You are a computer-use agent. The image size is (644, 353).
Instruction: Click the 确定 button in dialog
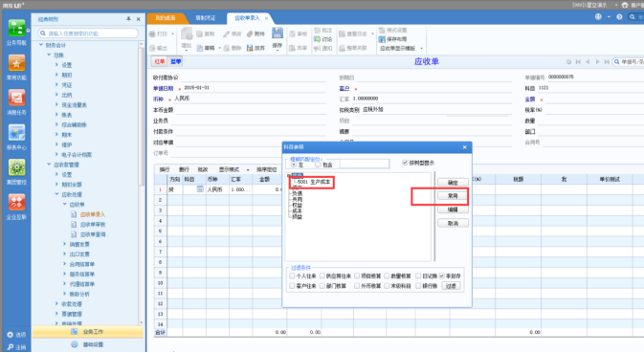pyautogui.click(x=453, y=183)
